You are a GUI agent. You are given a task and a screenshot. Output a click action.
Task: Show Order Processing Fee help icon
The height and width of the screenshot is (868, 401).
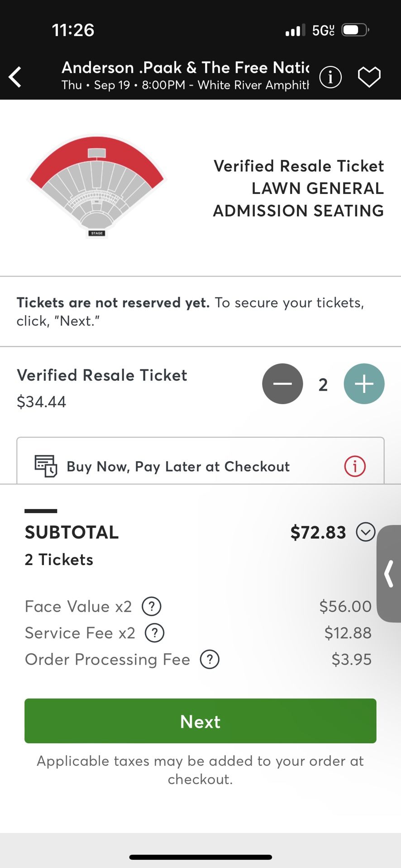click(210, 660)
